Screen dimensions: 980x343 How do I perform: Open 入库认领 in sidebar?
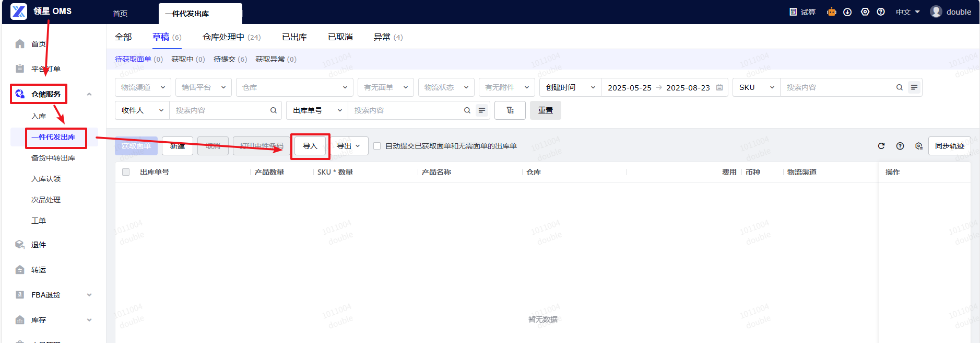46,179
